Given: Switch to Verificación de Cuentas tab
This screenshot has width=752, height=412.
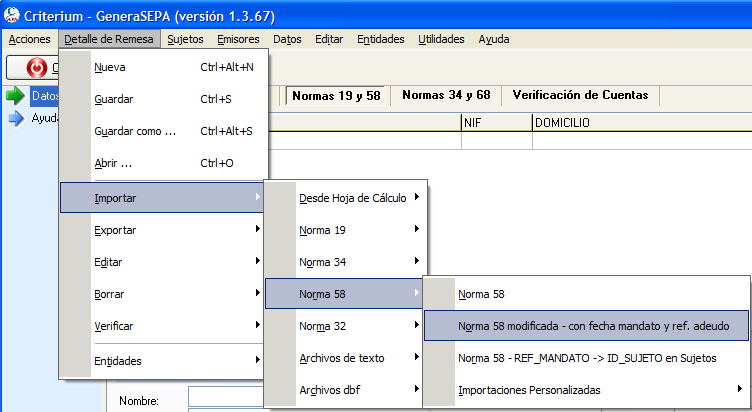Looking at the screenshot, I should [x=580, y=95].
